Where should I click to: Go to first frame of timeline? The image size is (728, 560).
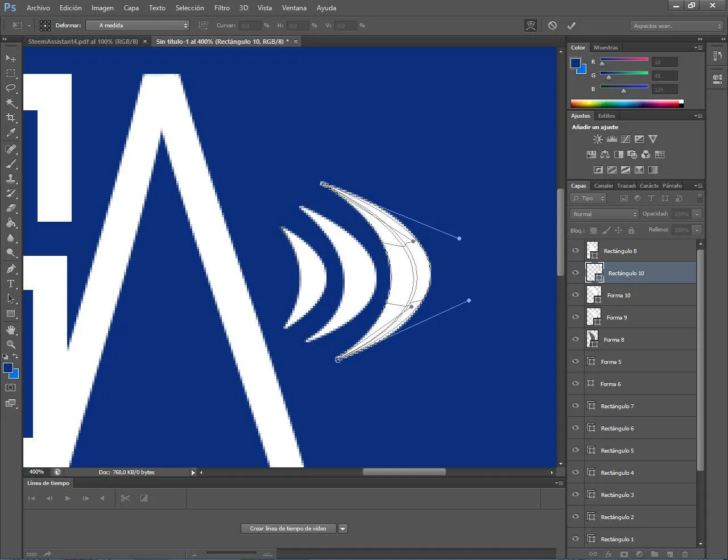[x=32, y=498]
